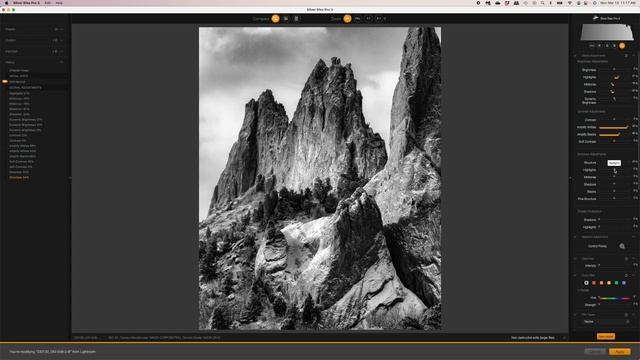Reset Film Types using its reset icon
640x360 pixels.
click(x=626, y=315)
